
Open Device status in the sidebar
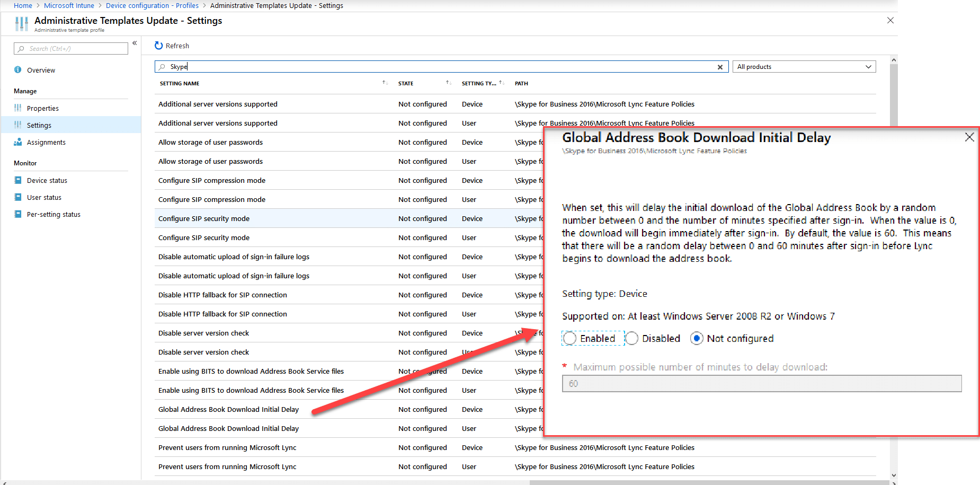pyautogui.click(x=47, y=180)
